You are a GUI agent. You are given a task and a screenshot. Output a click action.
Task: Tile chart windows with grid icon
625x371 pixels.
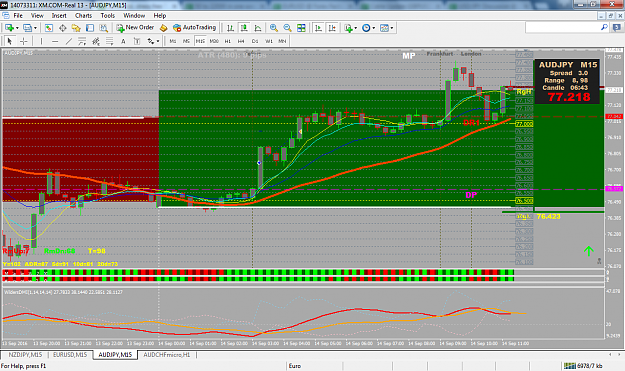[301, 28]
